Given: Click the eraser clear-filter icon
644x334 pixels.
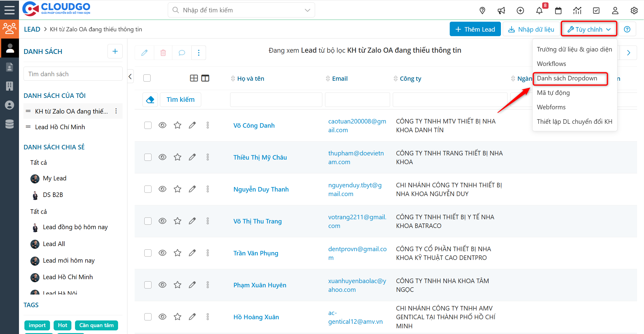Looking at the screenshot, I should point(150,100).
